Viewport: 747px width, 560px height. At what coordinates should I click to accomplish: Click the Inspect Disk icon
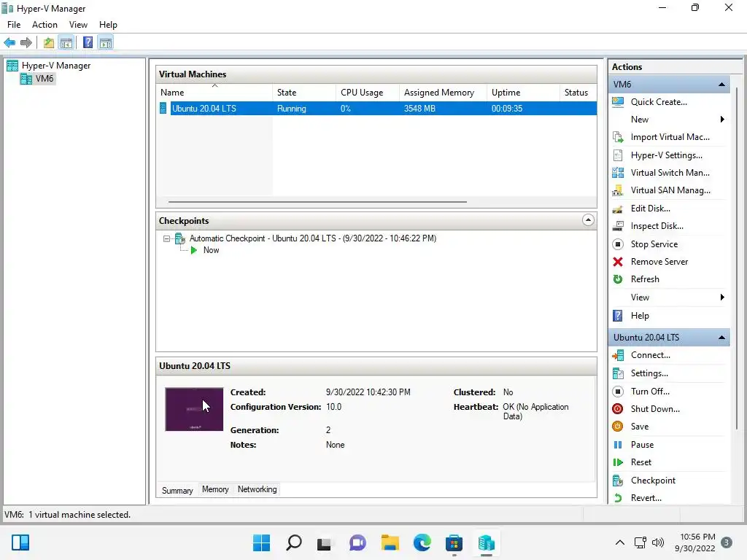[618, 226]
